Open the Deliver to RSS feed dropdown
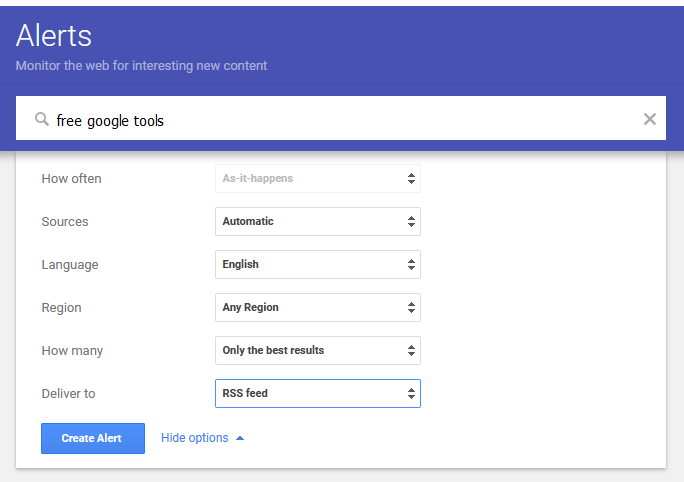 (x=318, y=393)
